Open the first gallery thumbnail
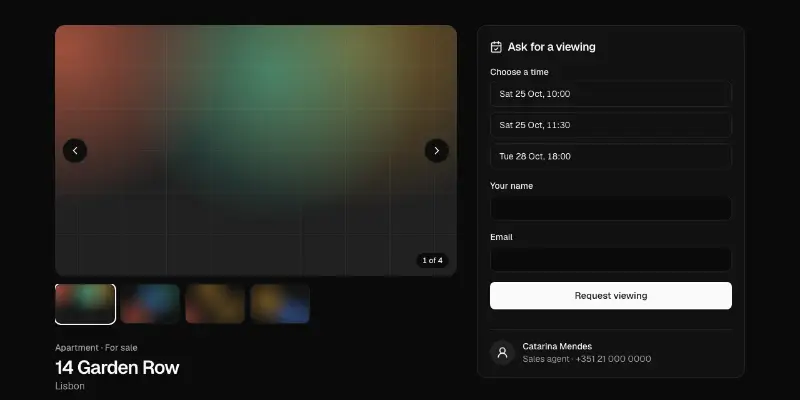Screen dimensions: 800x400 (85, 304)
